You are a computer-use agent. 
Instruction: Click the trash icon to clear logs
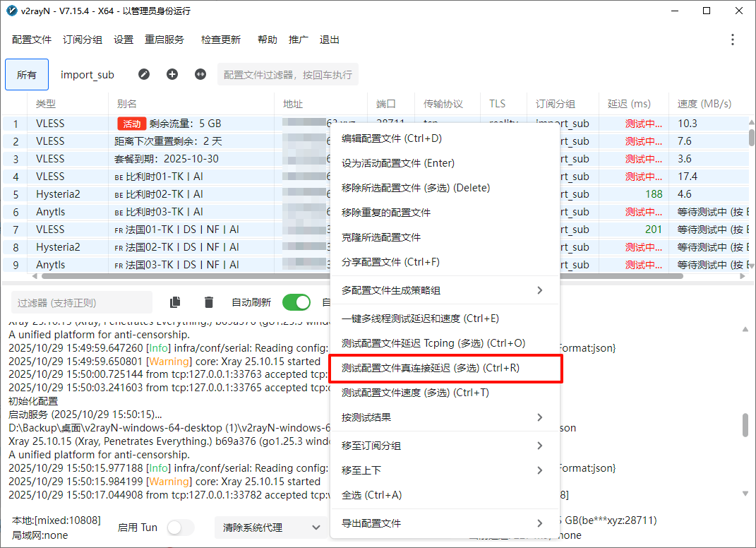click(209, 302)
